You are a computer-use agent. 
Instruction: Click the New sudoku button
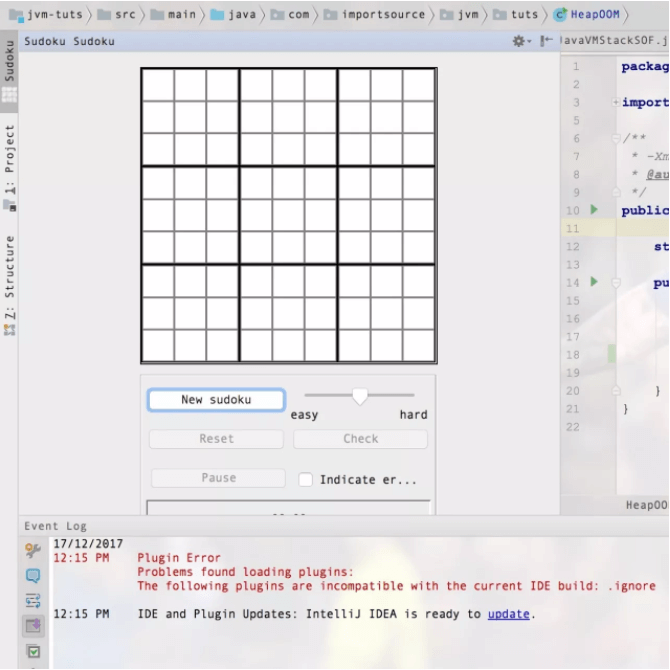[x=216, y=400]
